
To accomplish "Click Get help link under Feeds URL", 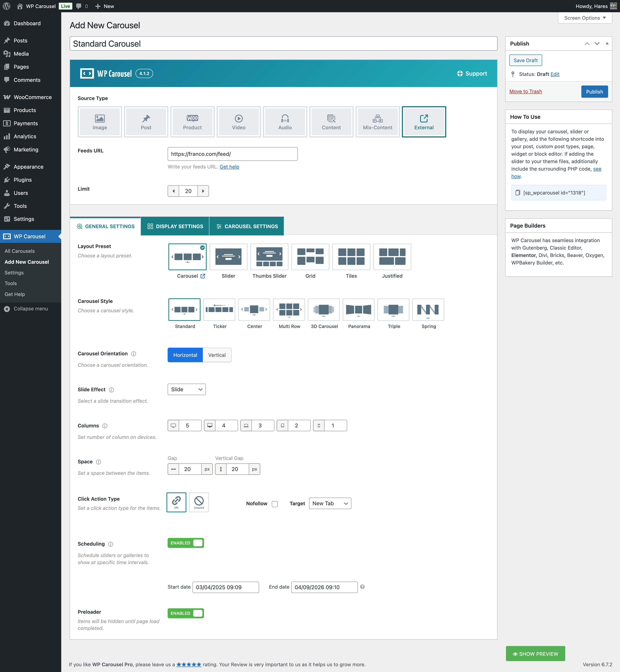I will pos(229,167).
